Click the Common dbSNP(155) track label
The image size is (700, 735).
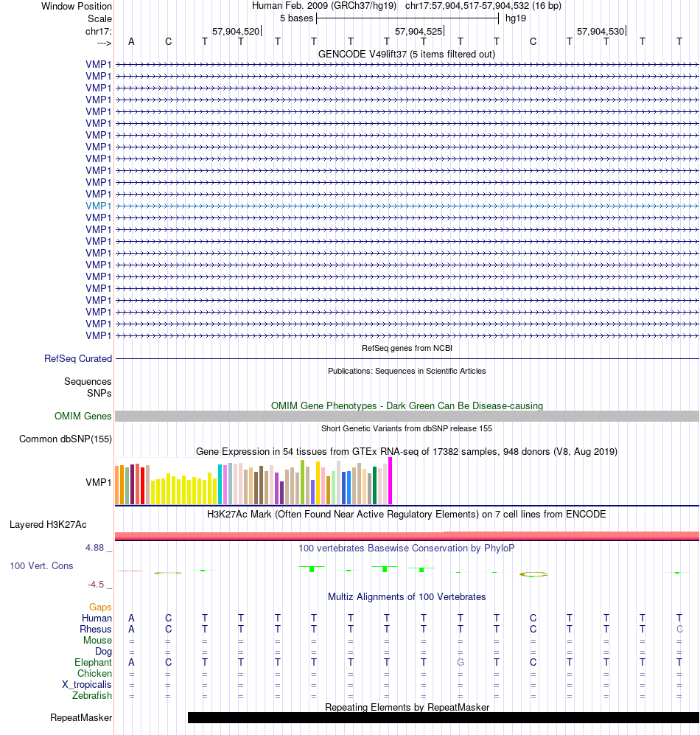point(66,439)
